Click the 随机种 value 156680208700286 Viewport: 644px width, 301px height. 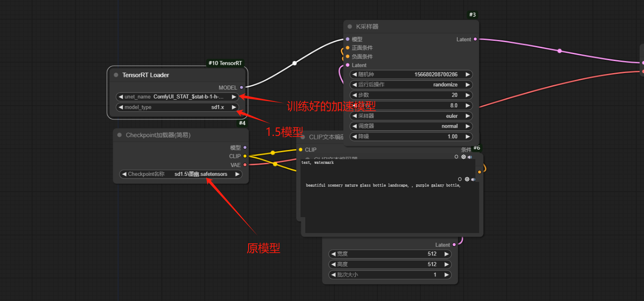(436, 74)
